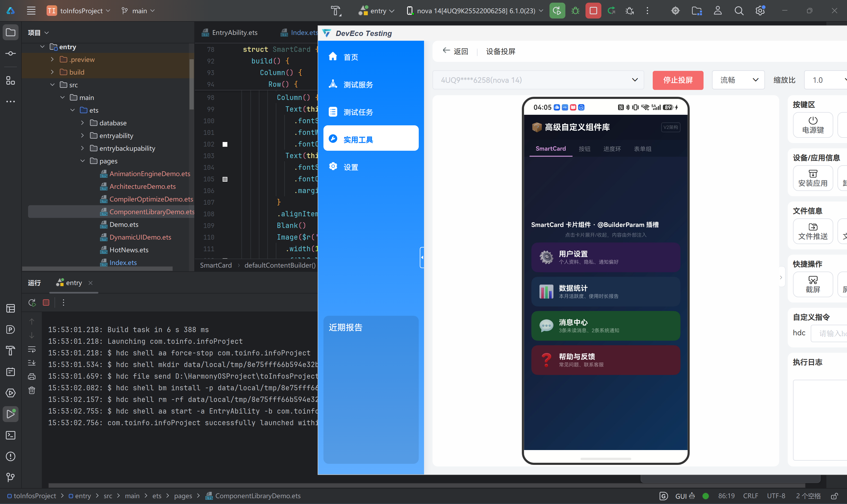Screen dimensions: 847x504
Task: Rerun entry in the run panel
Action: coord(32,302)
